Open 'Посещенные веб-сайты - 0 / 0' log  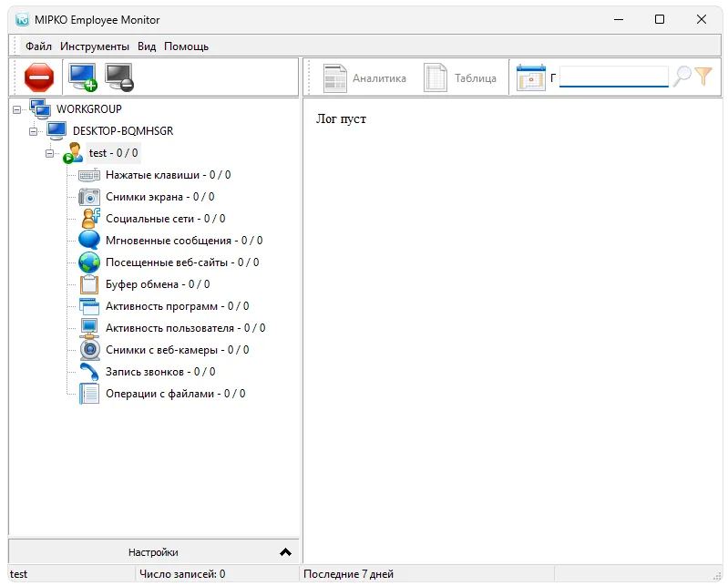coord(182,262)
